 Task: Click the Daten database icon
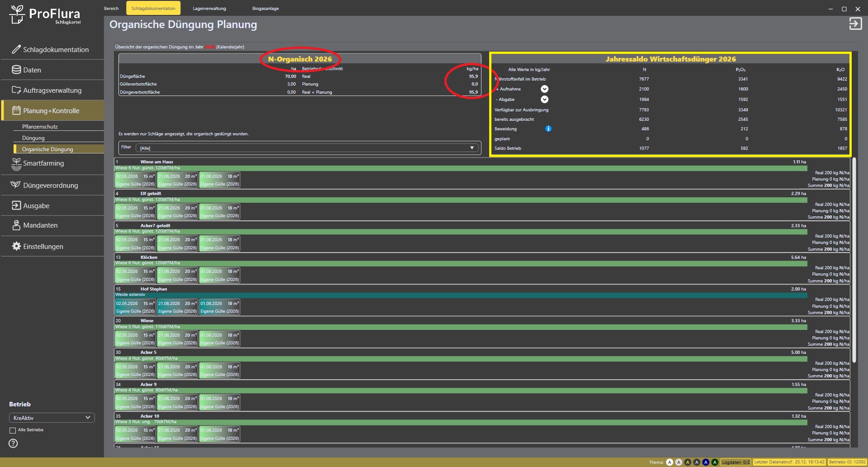[16, 70]
